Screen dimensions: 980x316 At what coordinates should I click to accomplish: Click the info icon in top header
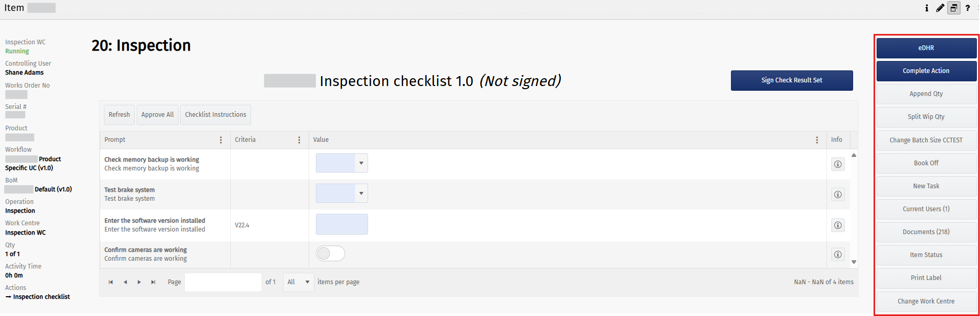click(x=926, y=8)
